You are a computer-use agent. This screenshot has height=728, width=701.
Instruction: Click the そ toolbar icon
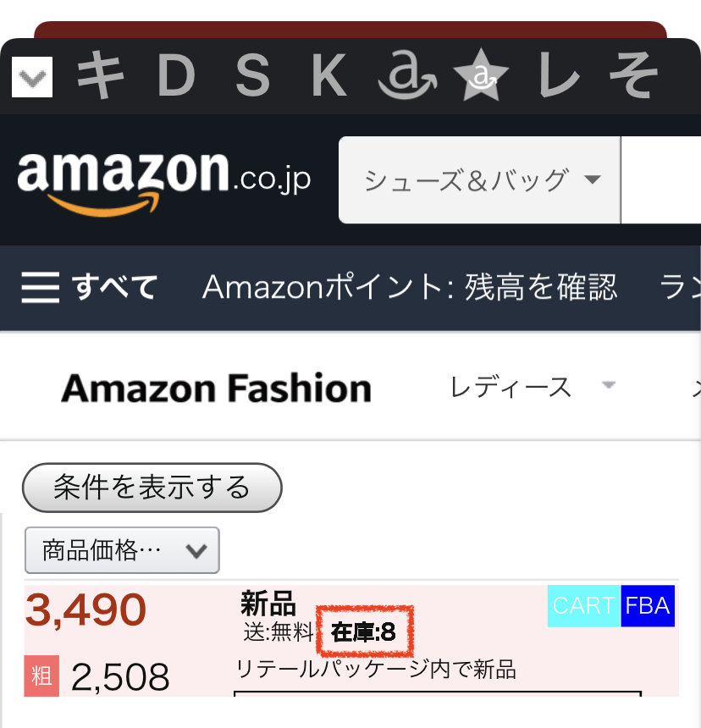click(x=633, y=76)
